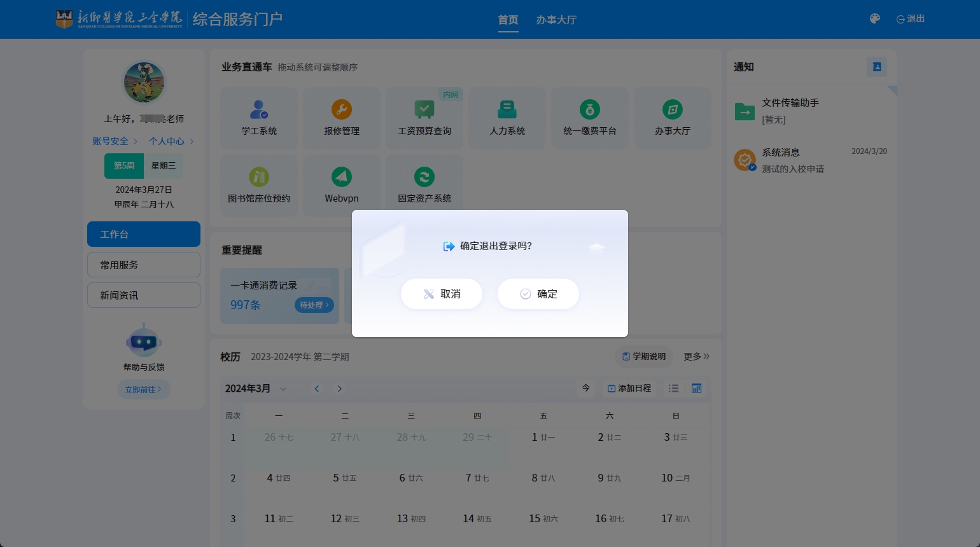
Task: Jump calendar to today (今)
Action: tap(586, 388)
